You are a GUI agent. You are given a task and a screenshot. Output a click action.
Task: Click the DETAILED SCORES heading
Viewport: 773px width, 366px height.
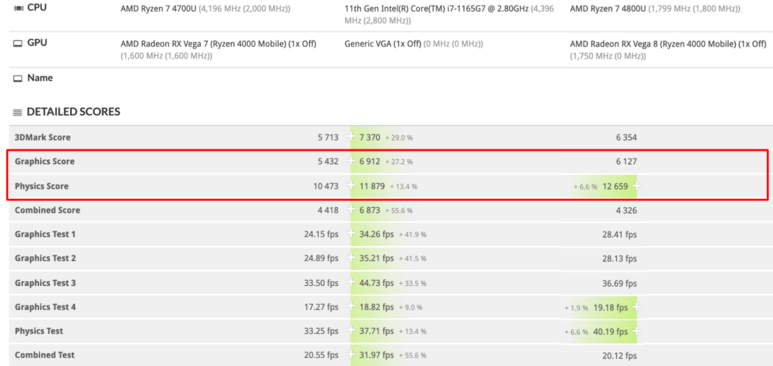[x=73, y=112]
